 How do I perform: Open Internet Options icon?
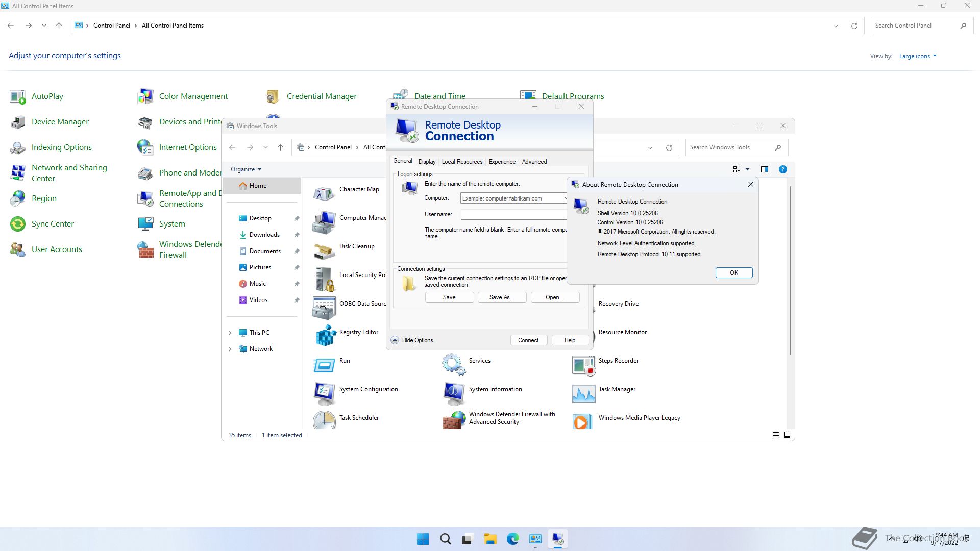[145, 147]
